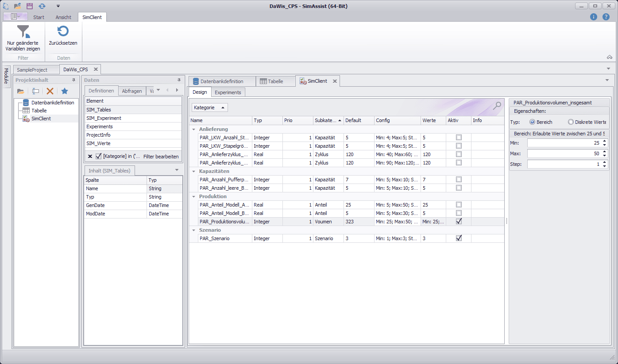
Task: Select the Diskrete Werte radio button
Action: 571,122
